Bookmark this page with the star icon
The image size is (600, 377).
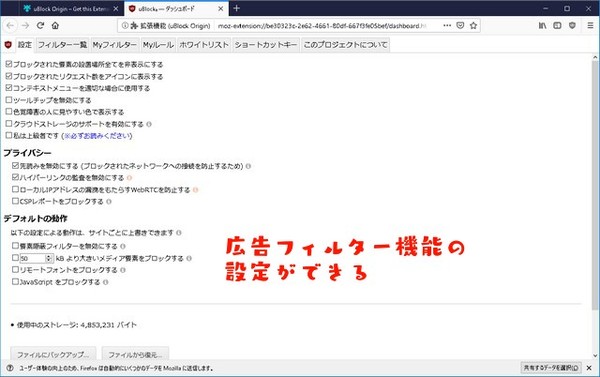click(x=473, y=26)
